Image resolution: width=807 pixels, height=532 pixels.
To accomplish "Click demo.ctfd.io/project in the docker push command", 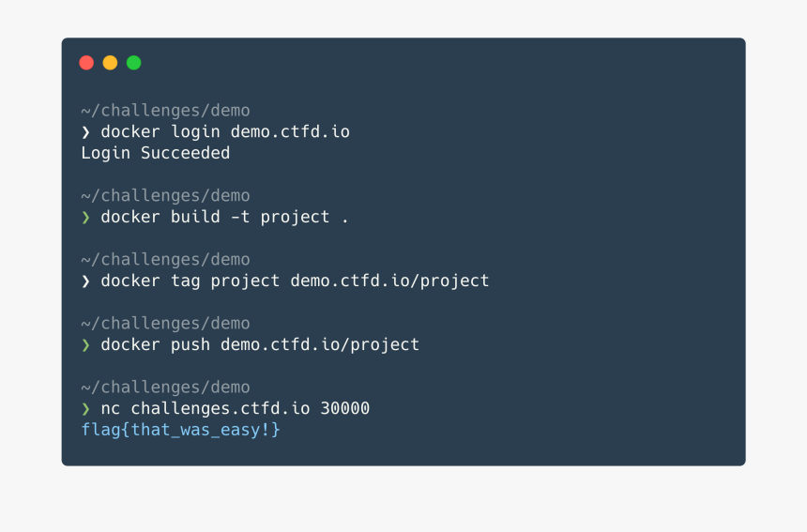I will point(320,344).
